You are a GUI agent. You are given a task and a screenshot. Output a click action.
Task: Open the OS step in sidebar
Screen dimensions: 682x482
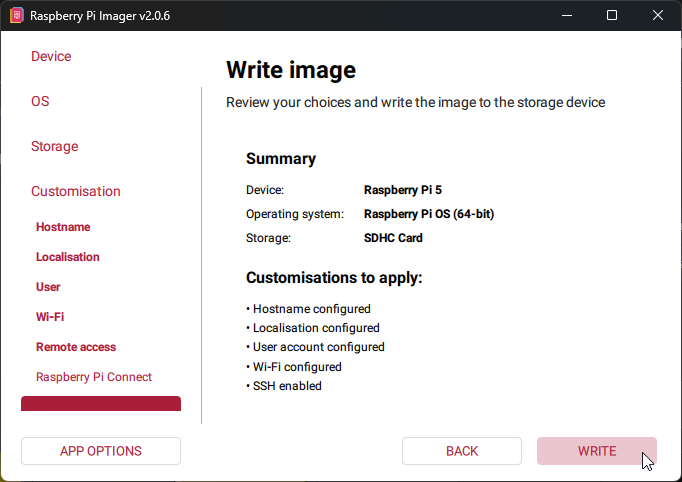click(40, 101)
